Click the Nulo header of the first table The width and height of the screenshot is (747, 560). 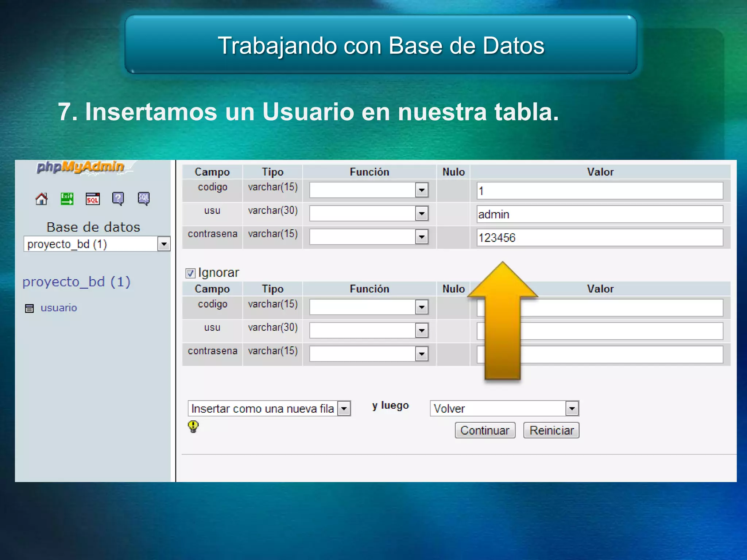pos(453,172)
